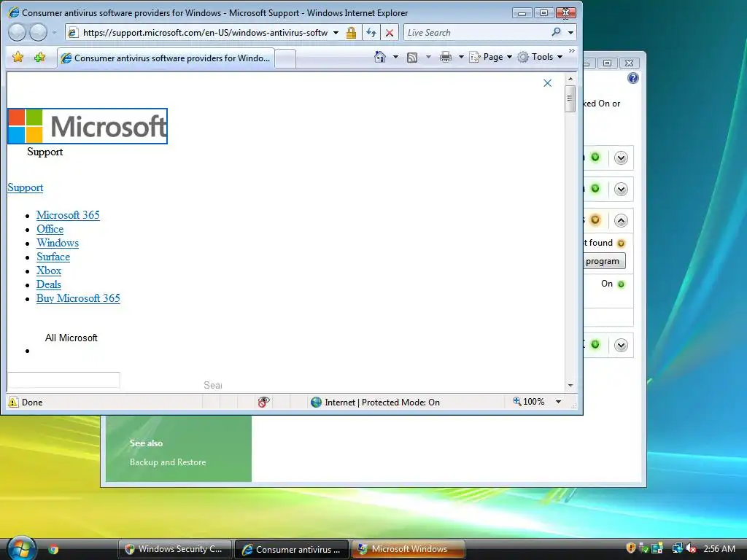The height and width of the screenshot is (560, 747).
Task: Expand the toolbar overflow chevron
Action: 572,50
